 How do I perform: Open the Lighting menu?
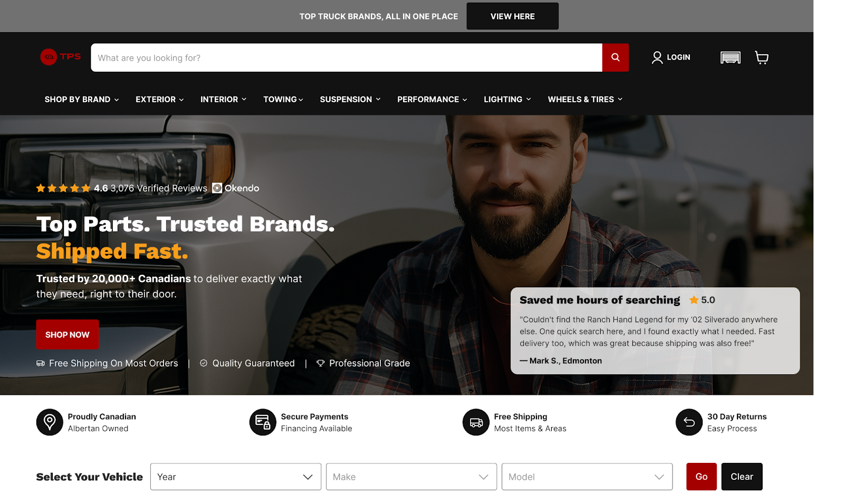507,99
